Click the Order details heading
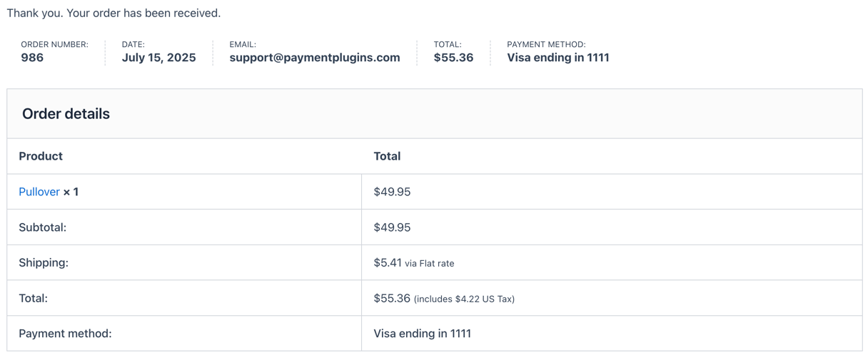 (66, 114)
